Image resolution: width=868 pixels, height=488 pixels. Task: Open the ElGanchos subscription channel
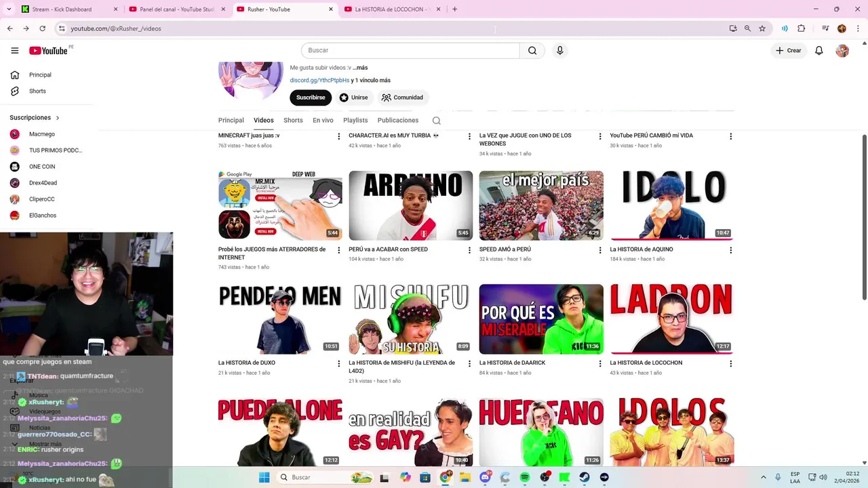point(42,216)
